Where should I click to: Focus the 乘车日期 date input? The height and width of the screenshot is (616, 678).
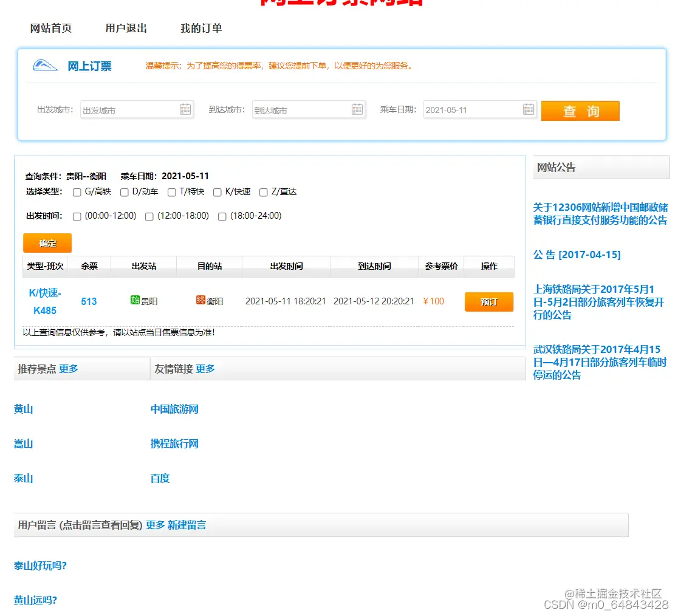point(480,110)
